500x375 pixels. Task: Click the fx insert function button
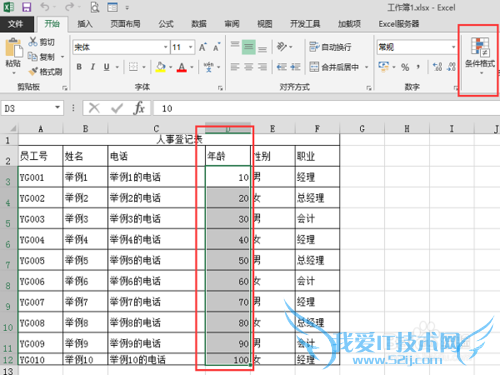click(x=139, y=108)
